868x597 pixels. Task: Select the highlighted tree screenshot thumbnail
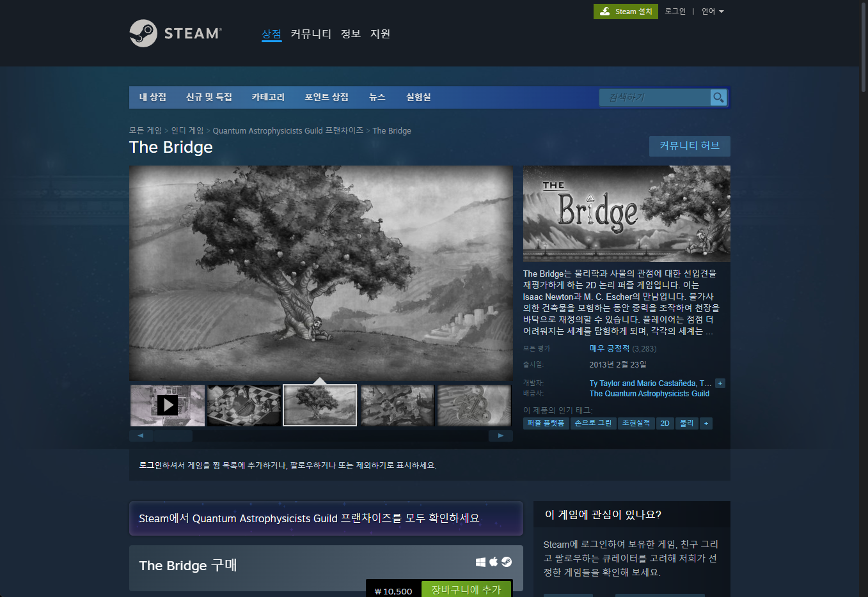(x=320, y=405)
